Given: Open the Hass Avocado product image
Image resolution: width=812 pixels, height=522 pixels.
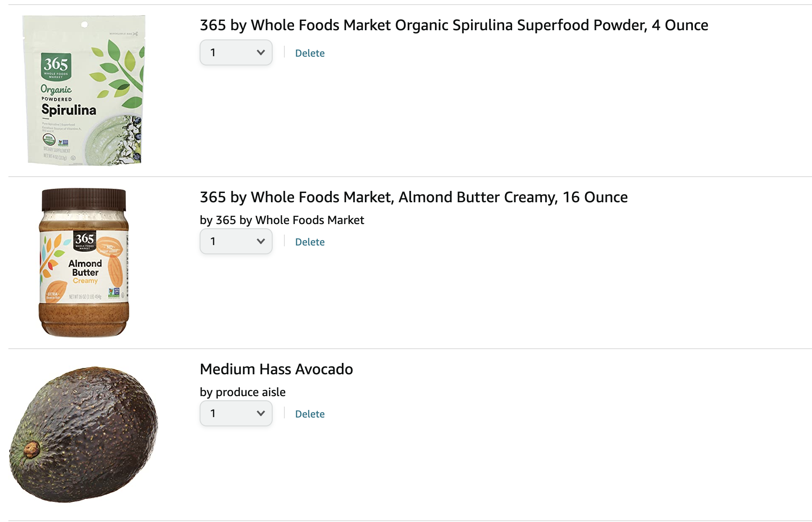Looking at the screenshot, I should [84, 435].
